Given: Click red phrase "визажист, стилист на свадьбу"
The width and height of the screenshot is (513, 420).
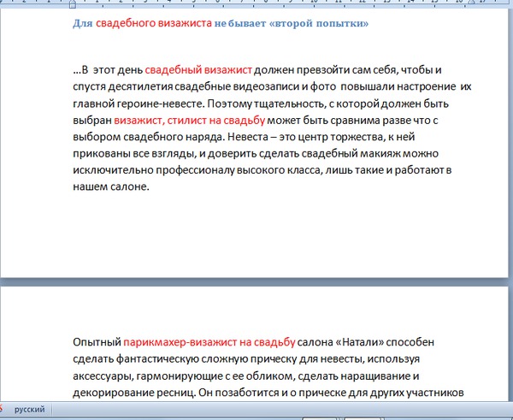Looking at the screenshot, I should coord(190,121).
